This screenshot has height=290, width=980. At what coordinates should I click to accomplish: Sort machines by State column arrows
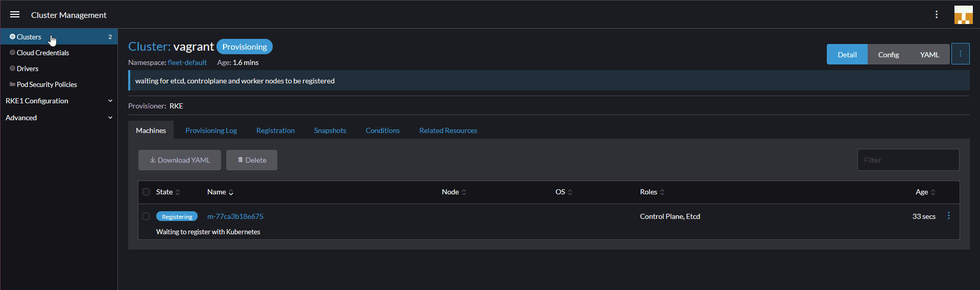tap(178, 192)
